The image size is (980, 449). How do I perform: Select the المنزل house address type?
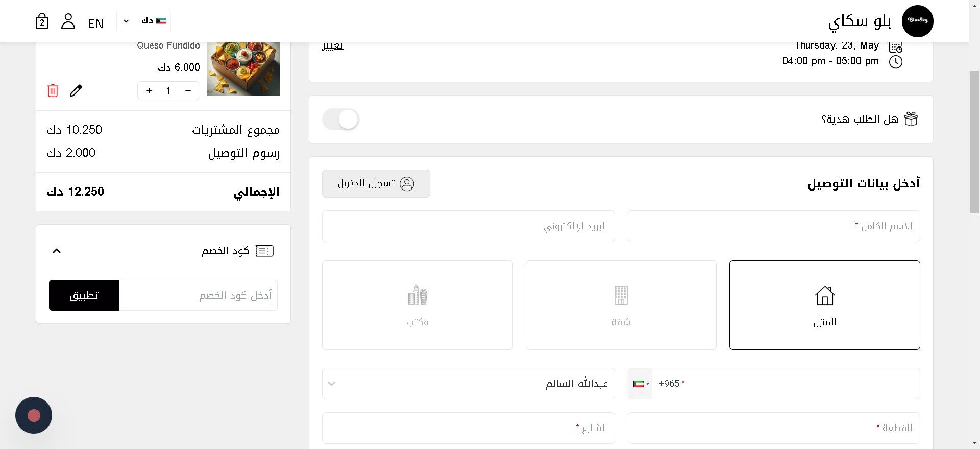pos(824,305)
